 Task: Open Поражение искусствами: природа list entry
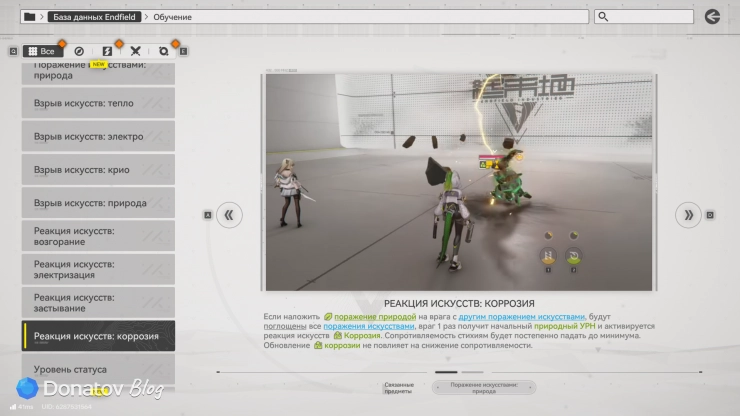98,73
